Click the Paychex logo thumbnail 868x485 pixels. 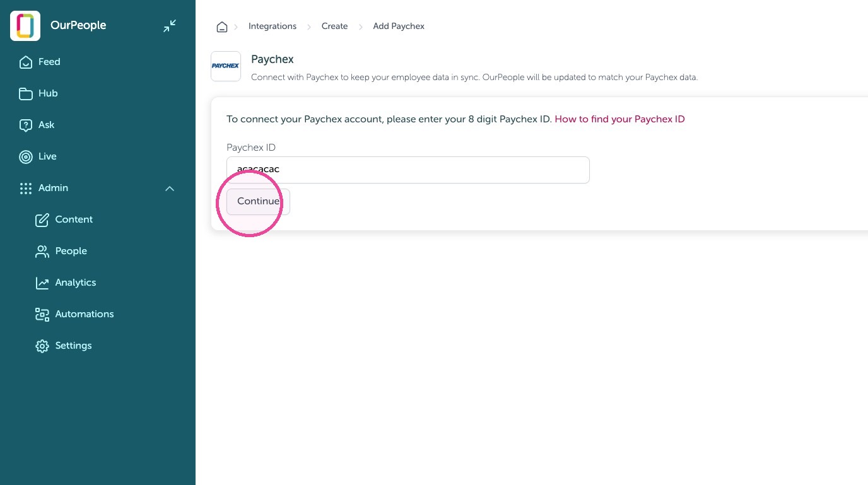[226, 66]
